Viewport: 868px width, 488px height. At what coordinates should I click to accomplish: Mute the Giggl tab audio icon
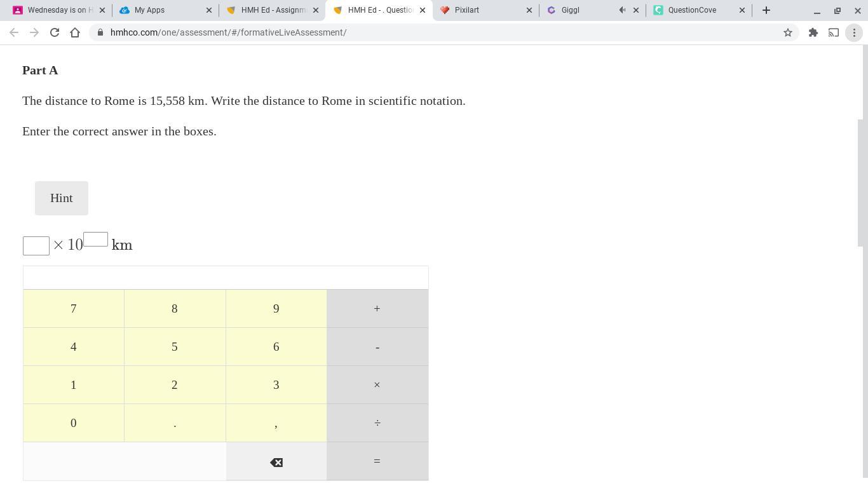[622, 10]
